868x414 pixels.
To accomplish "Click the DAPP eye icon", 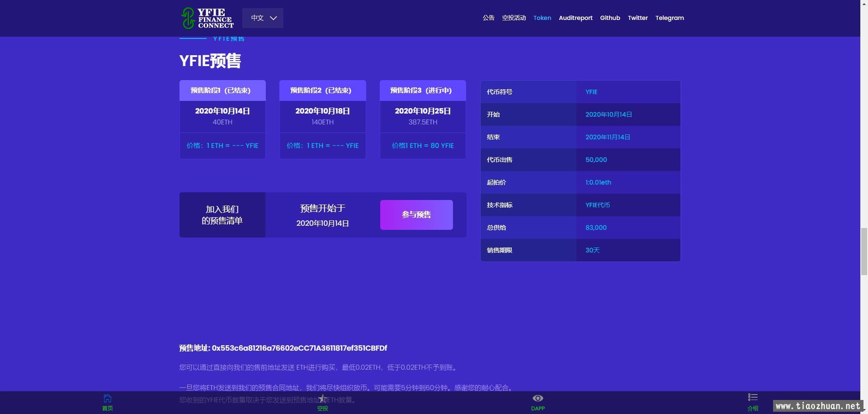I will [x=538, y=399].
